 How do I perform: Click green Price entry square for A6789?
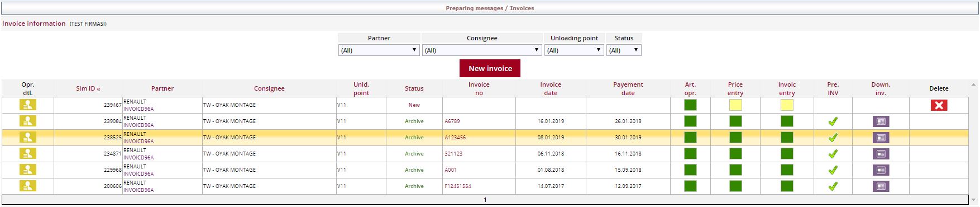click(735, 121)
